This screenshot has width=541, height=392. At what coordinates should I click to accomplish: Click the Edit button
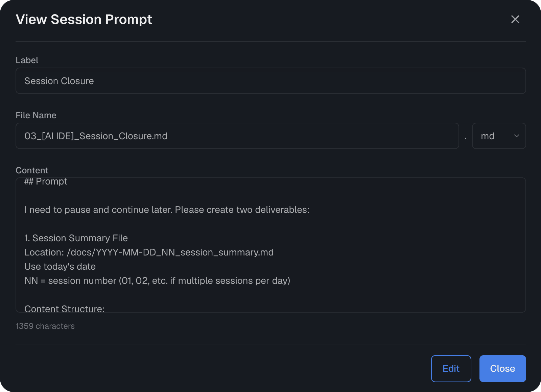[x=451, y=369]
